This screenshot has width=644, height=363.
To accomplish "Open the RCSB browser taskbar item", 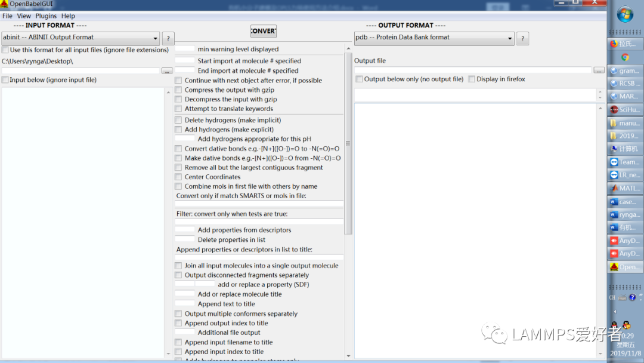I will coord(625,84).
